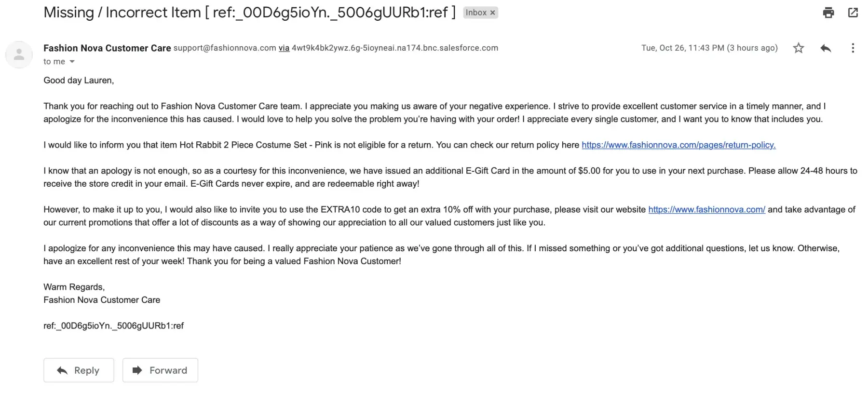Click the ref code line under the signature
The image size is (868, 394).
click(x=113, y=326)
